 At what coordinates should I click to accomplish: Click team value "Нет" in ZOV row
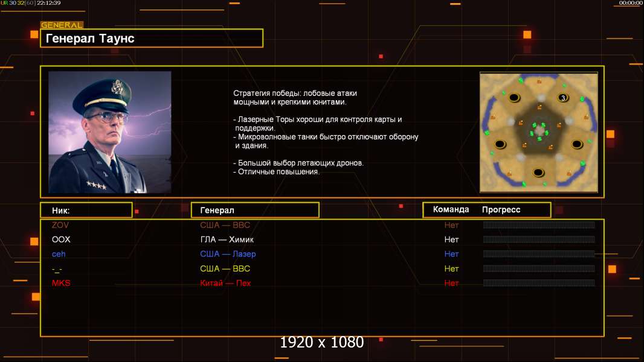[451, 225]
